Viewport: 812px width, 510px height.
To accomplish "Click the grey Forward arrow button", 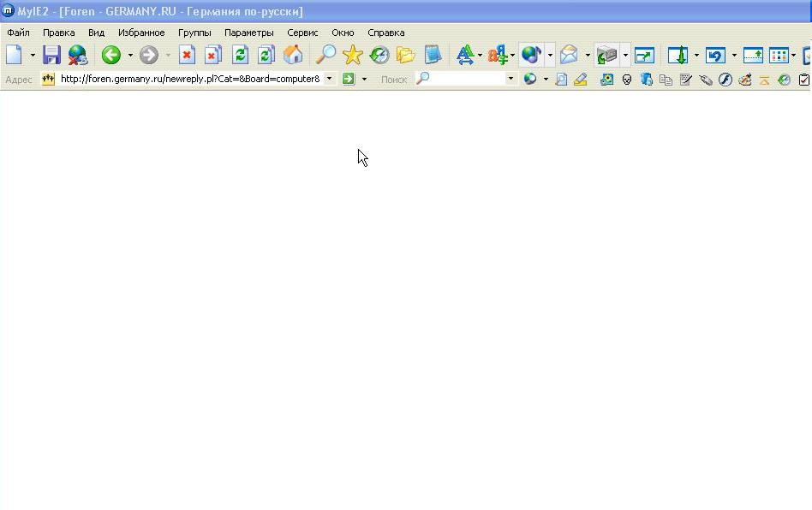I will [x=149, y=55].
